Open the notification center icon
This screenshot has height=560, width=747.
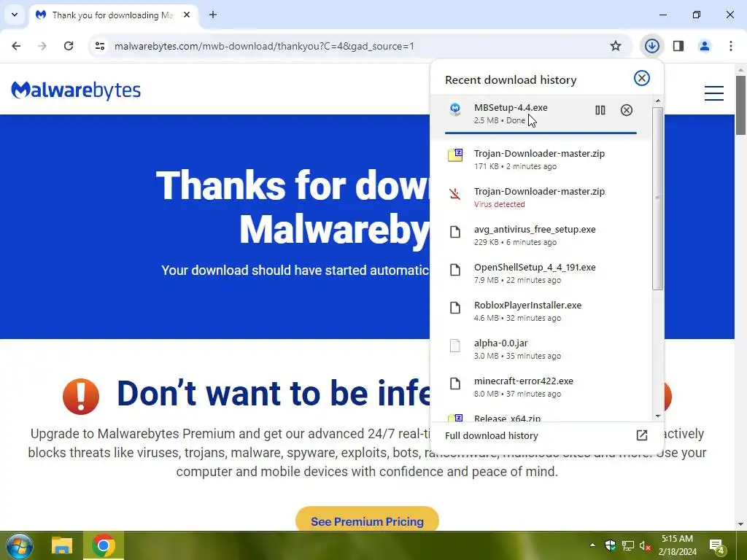click(x=717, y=546)
